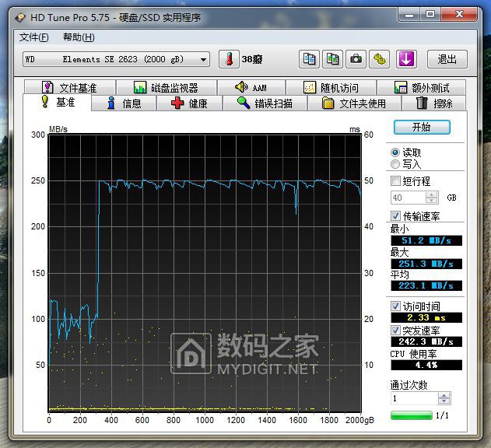Click the 223.1 MB/s average value
491x448 pixels.
pos(426,285)
